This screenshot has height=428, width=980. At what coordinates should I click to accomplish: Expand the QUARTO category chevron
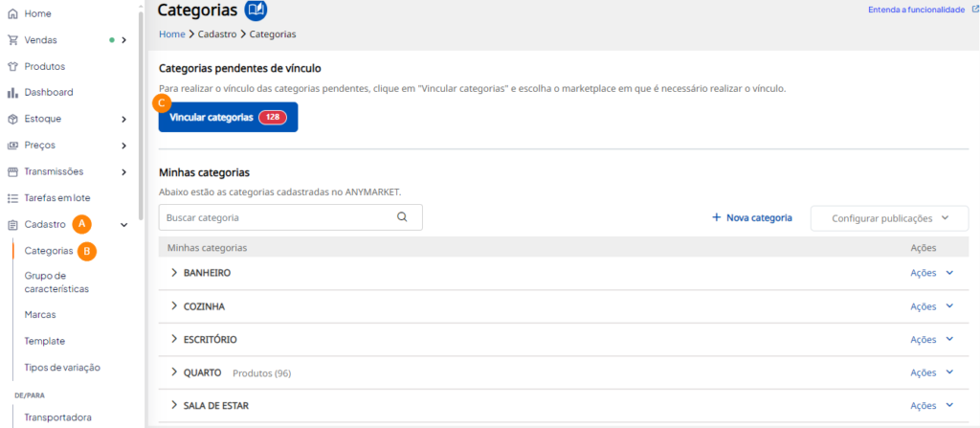click(x=174, y=372)
